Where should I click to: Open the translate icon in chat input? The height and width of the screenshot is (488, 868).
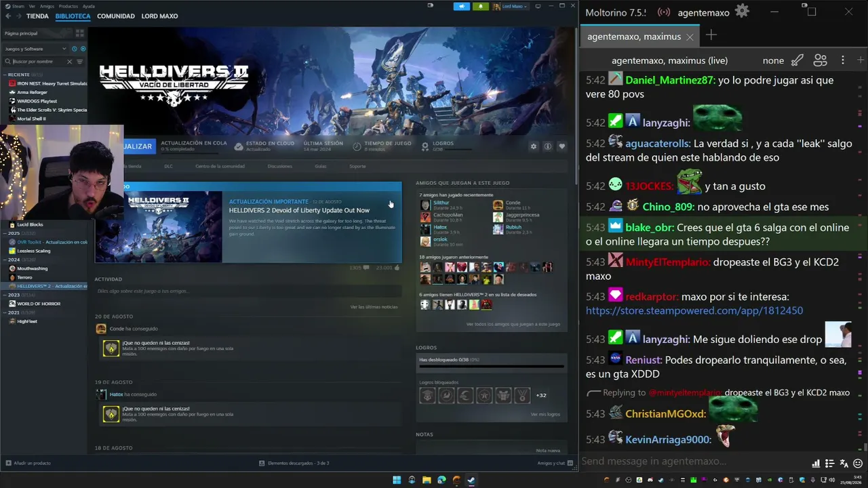[x=844, y=464]
